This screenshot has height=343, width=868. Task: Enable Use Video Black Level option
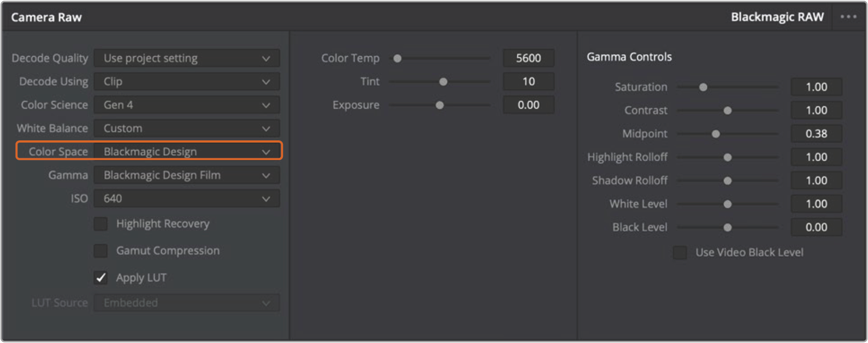[x=680, y=253]
